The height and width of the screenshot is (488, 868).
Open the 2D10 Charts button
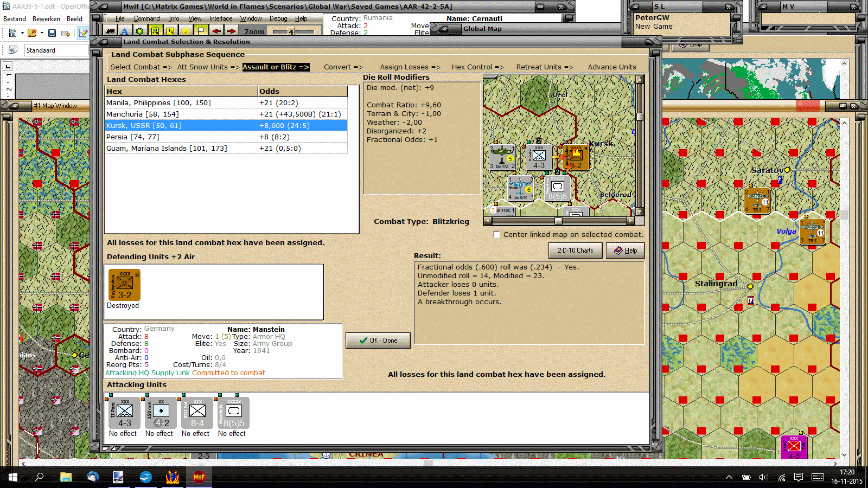click(575, 251)
